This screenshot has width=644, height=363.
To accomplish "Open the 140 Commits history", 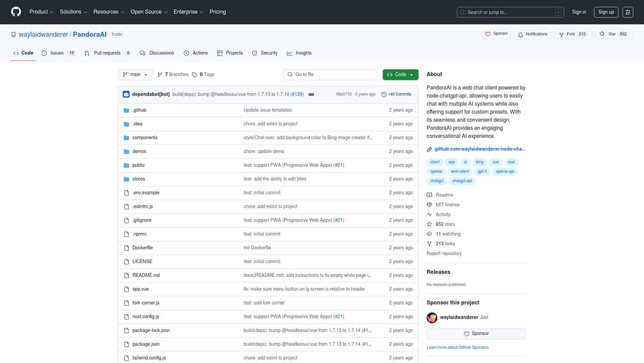I will (x=396, y=94).
